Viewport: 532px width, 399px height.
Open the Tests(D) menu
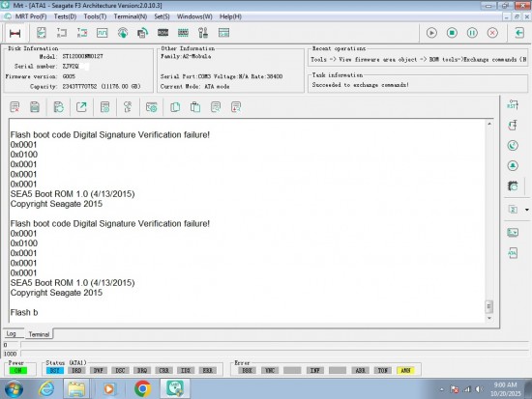pos(65,16)
